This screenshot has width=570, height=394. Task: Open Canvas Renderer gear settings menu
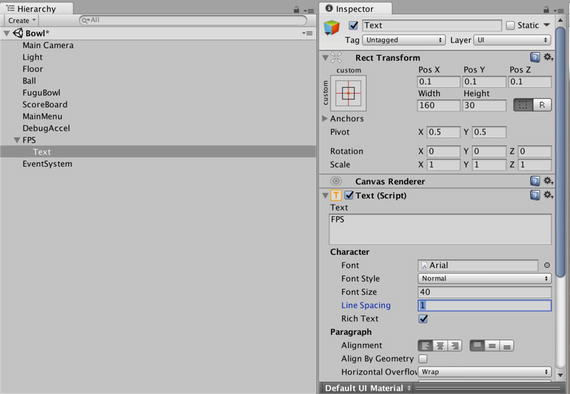(x=548, y=181)
